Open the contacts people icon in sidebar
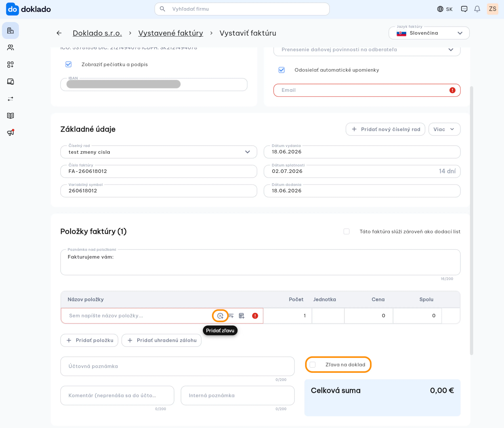 pos(10,48)
